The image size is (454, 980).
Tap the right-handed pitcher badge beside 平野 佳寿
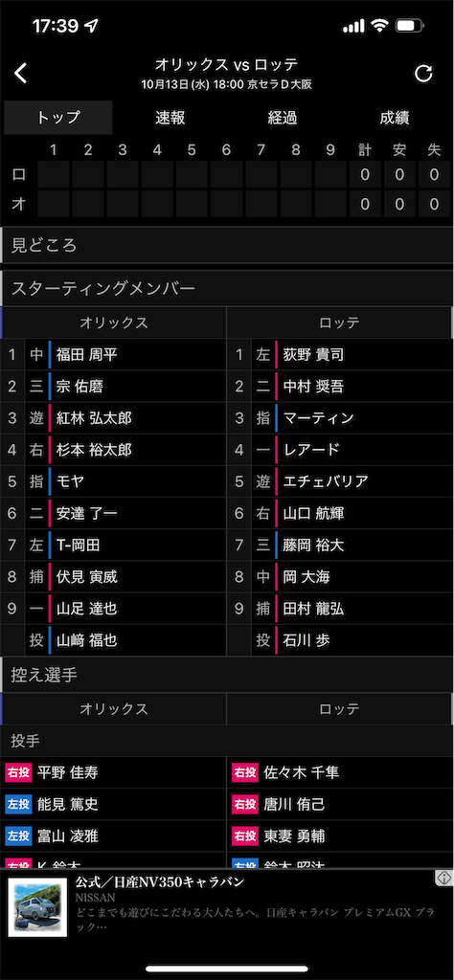click(18, 772)
